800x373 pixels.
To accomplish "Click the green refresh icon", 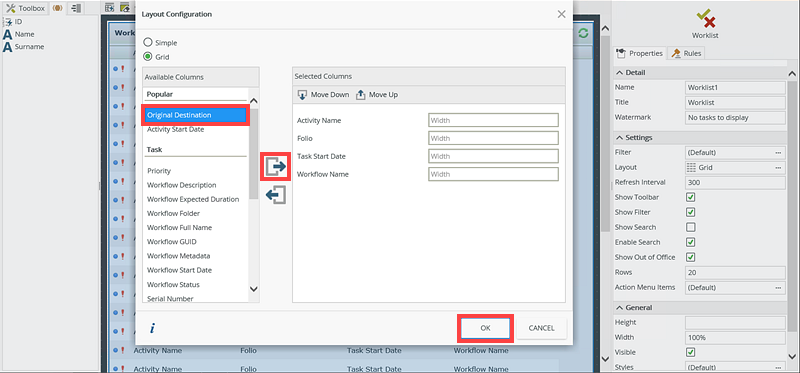I will [583, 33].
